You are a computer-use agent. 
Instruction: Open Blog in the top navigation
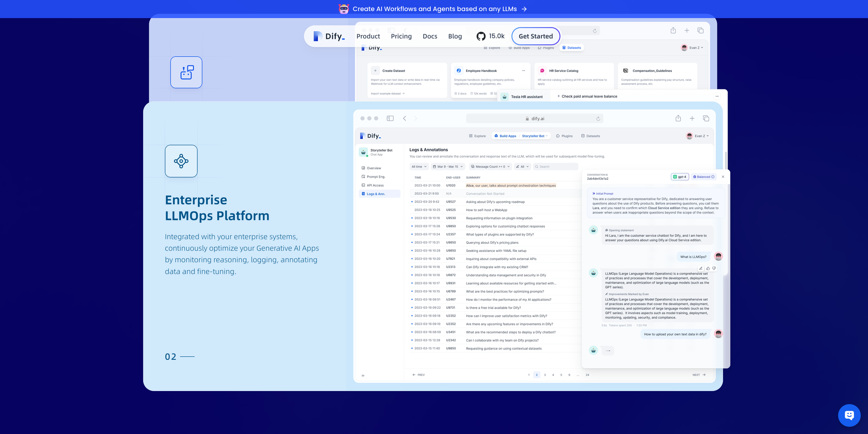tap(455, 36)
